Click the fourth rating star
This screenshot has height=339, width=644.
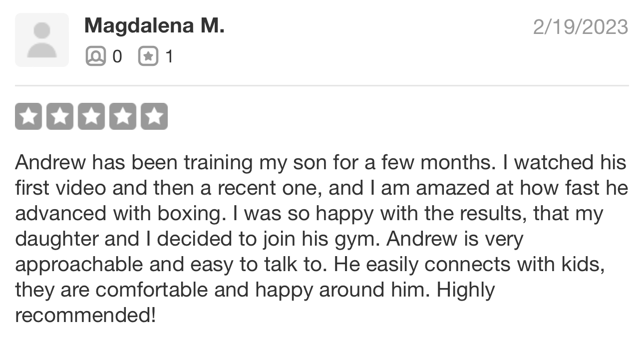[123, 116]
